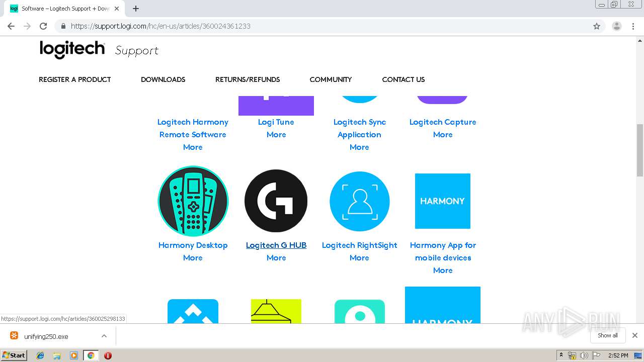Open the Logitech Sync circle icon
The height and width of the screenshot is (362, 644).
(x=359, y=100)
